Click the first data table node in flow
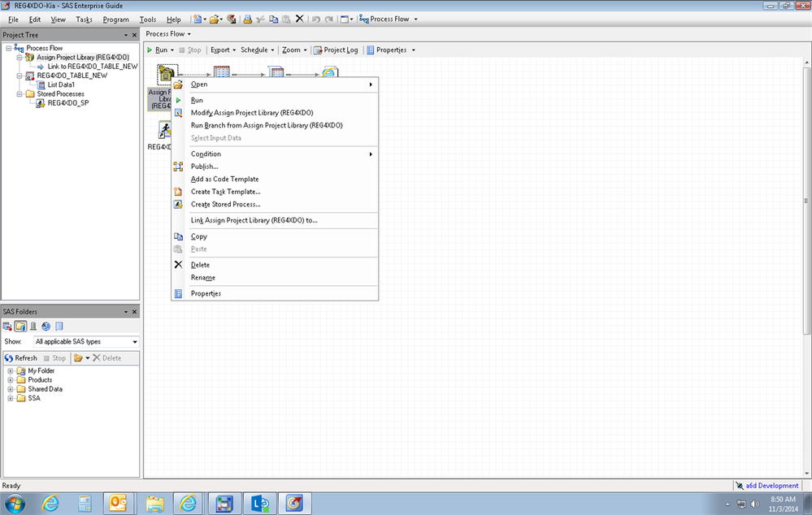Viewport: 812px width, 515px height. [222, 71]
